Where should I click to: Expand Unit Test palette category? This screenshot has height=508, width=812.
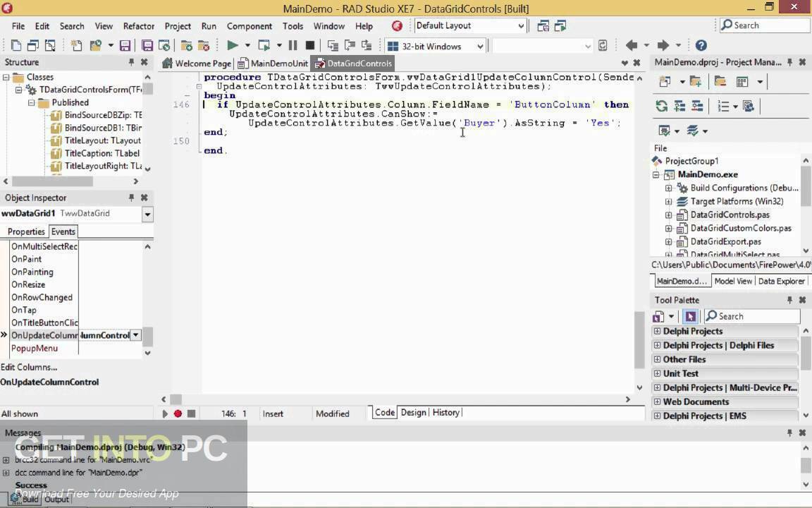click(657, 373)
